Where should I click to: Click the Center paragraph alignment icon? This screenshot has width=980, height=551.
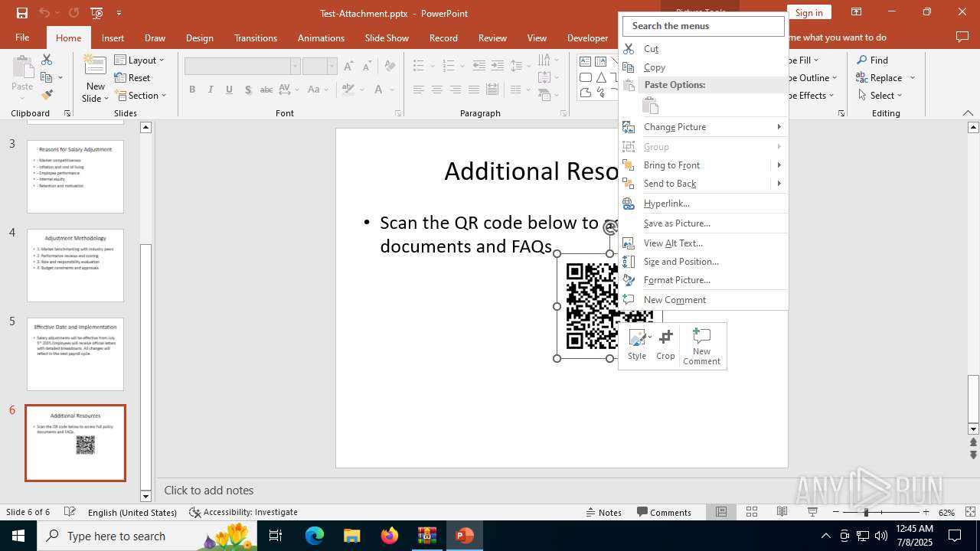point(436,90)
